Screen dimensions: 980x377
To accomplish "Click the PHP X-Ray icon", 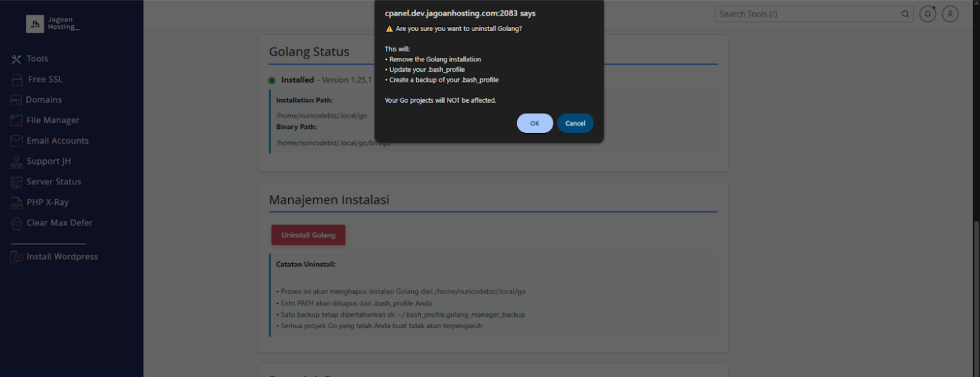I will [16, 203].
